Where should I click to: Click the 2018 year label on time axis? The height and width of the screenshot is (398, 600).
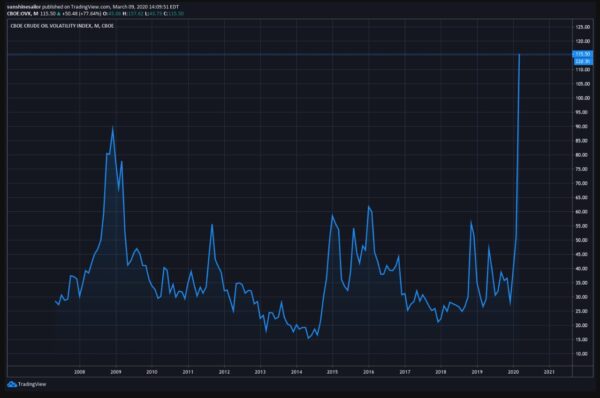point(441,372)
